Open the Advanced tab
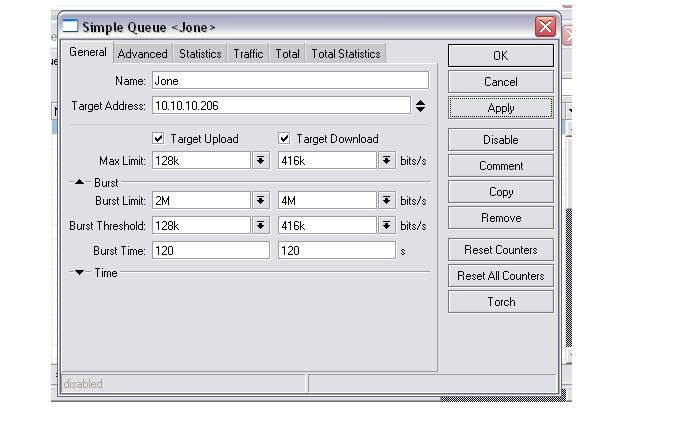Viewport: 678px width, 422px height. pos(142,54)
